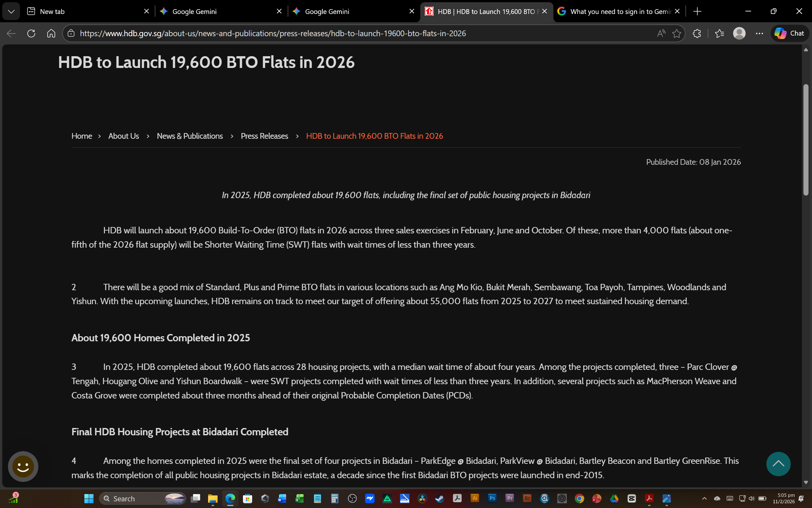Open the browser profile menu
The image size is (812, 508).
[x=739, y=33]
